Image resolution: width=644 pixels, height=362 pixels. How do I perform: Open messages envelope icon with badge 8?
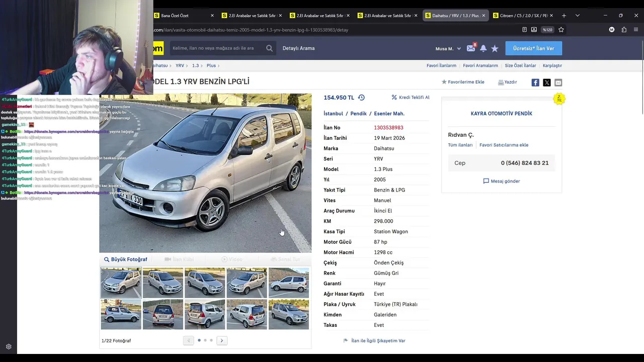(x=471, y=48)
